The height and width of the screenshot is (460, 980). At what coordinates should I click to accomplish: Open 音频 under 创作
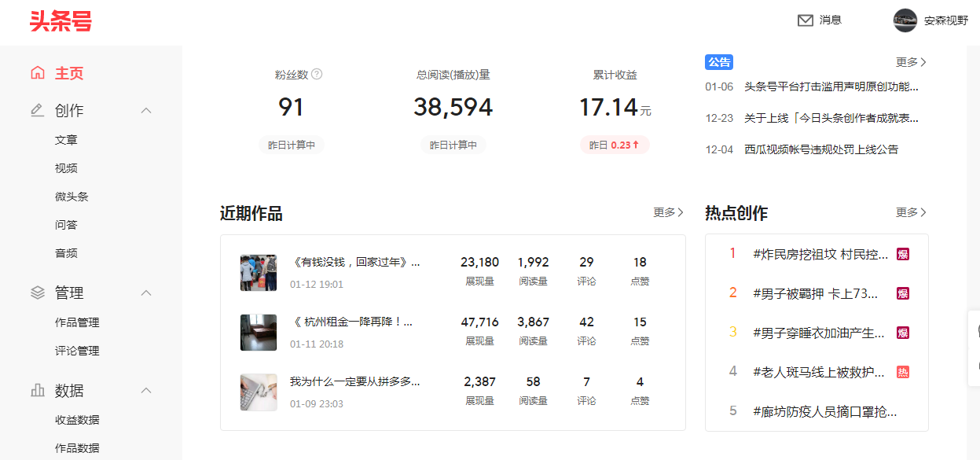click(66, 253)
